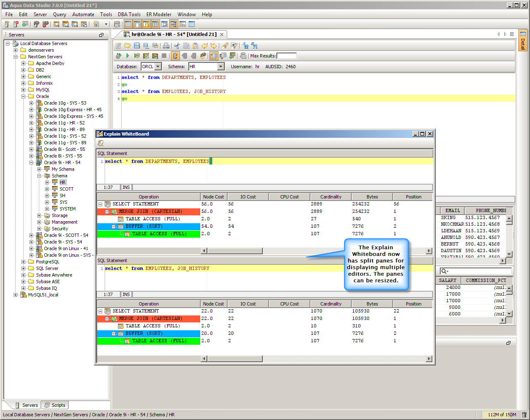Open the Schema HR dropdown
This screenshot has width=530, height=420.
(x=221, y=67)
